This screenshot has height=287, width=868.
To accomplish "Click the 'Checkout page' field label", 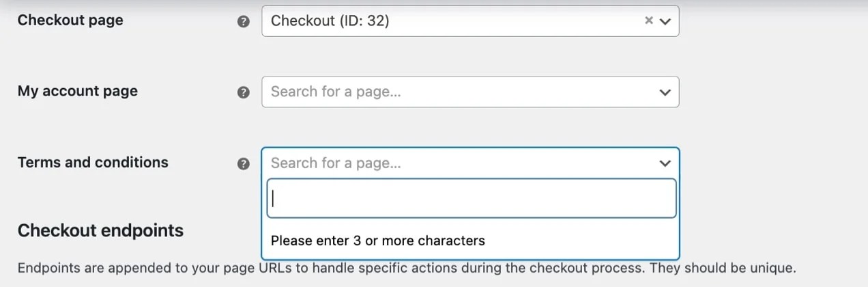I will pyautogui.click(x=70, y=20).
